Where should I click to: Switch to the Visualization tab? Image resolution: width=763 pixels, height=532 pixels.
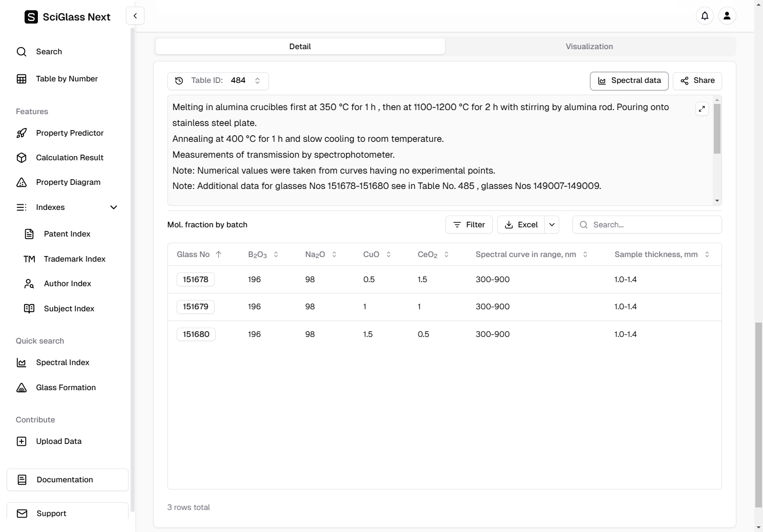click(589, 47)
